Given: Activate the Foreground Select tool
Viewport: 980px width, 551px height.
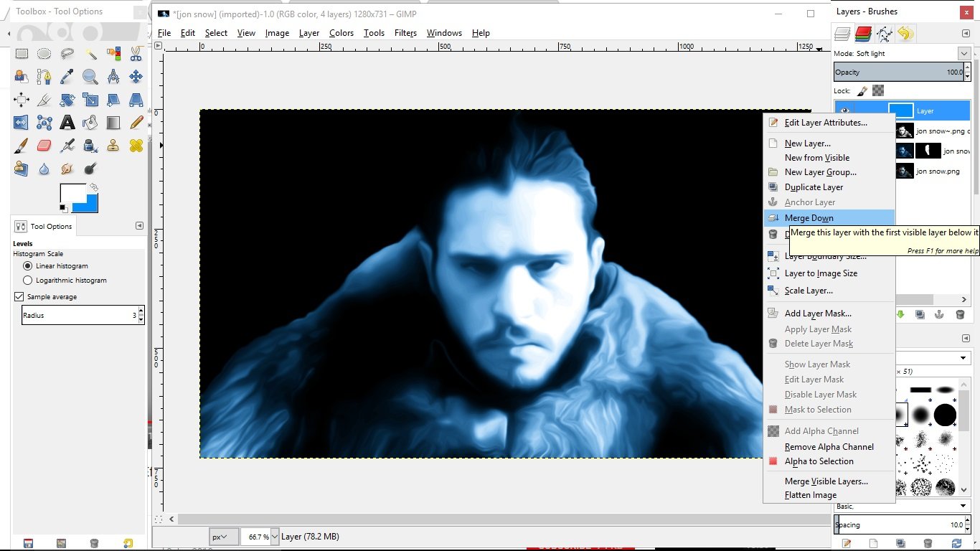Looking at the screenshot, I should pyautogui.click(x=22, y=77).
